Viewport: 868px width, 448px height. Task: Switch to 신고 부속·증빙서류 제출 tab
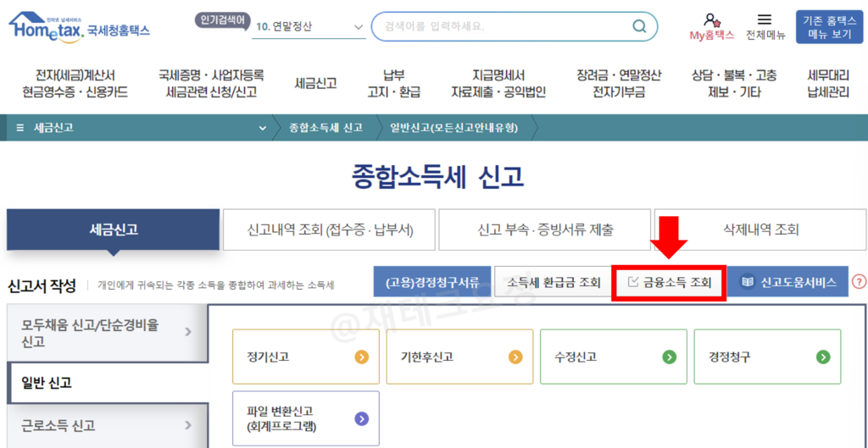[x=545, y=230]
